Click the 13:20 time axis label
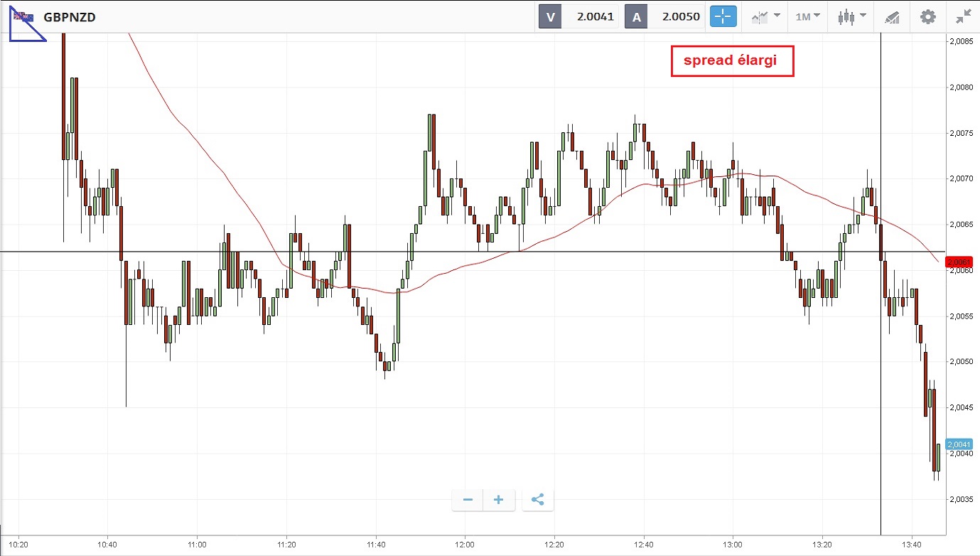 pos(822,546)
